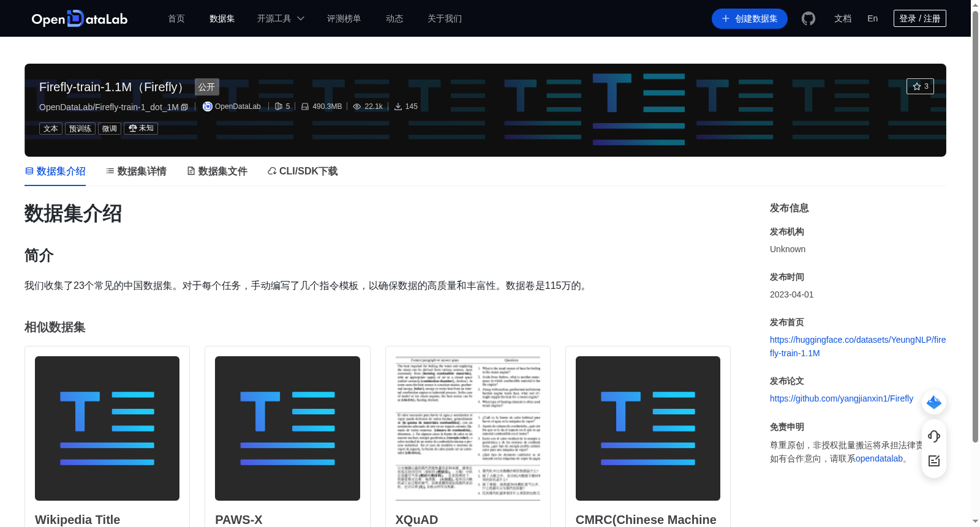Click document icon beside 数据集文件
The image size is (980, 527).
(191, 171)
